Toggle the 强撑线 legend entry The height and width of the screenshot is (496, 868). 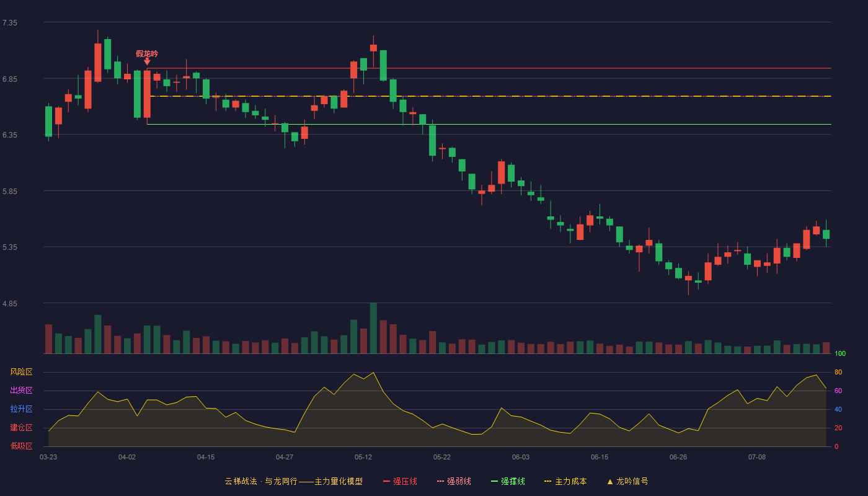click(508, 481)
